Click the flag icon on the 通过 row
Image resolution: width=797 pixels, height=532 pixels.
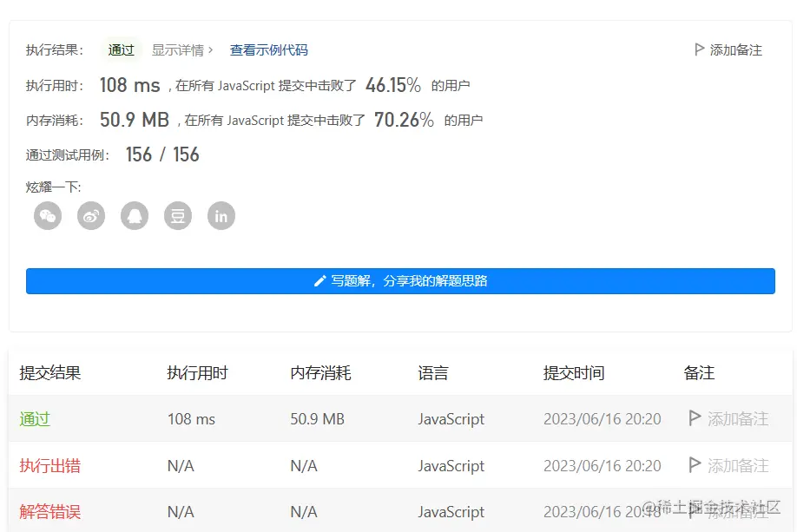695,419
